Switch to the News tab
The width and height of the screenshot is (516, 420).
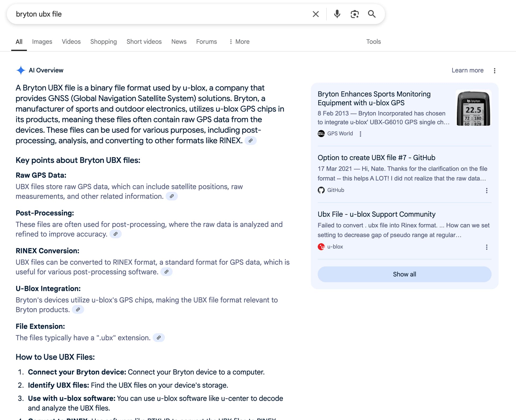tap(179, 42)
